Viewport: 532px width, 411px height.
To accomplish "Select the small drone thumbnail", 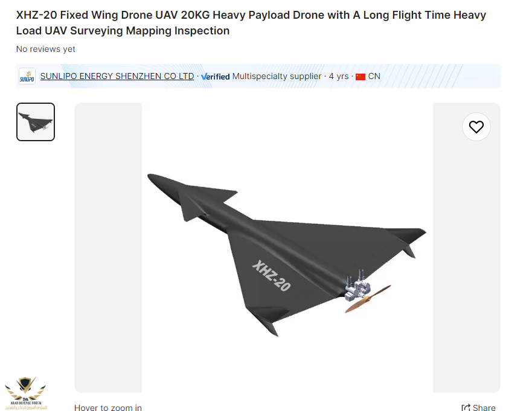I will point(36,122).
